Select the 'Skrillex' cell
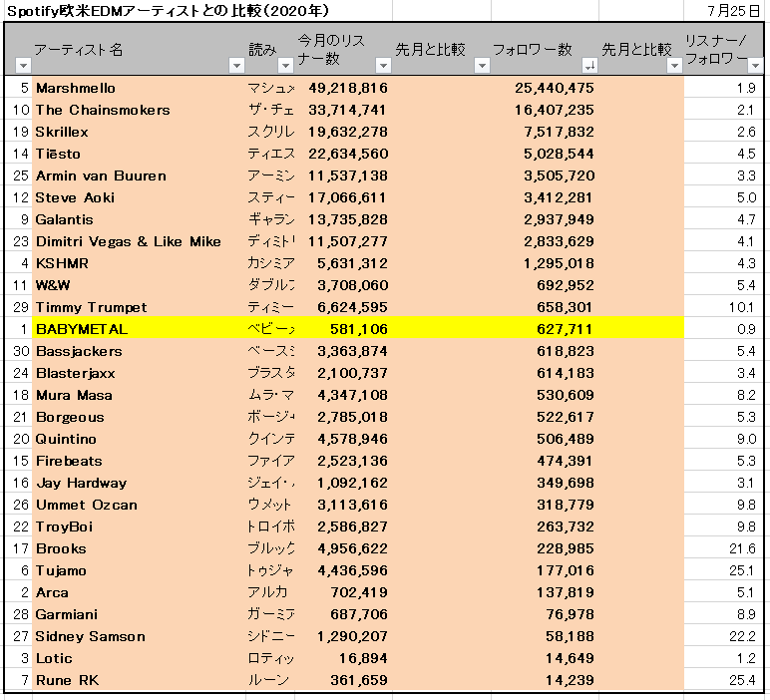770x700 pixels. (139, 132)
